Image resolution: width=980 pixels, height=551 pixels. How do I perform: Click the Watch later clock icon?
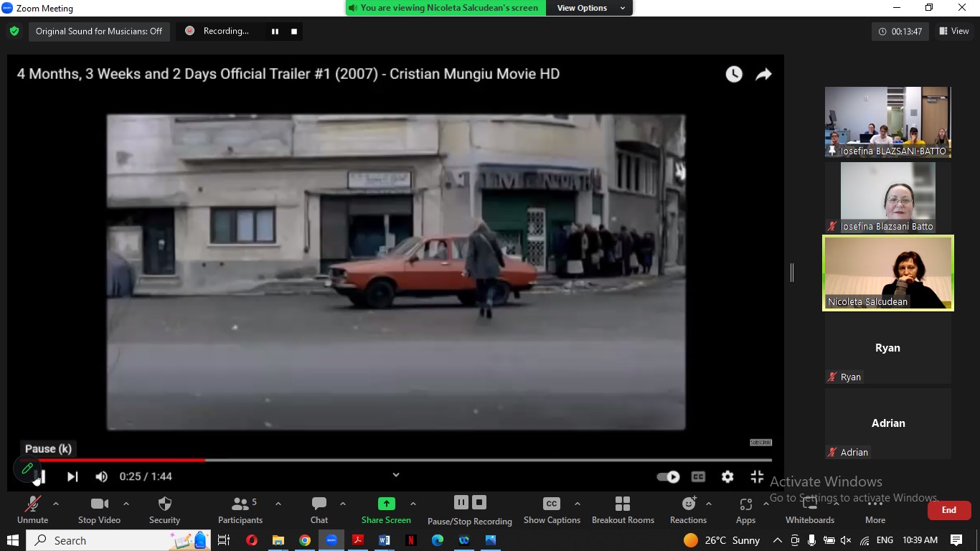pos(734,74)
